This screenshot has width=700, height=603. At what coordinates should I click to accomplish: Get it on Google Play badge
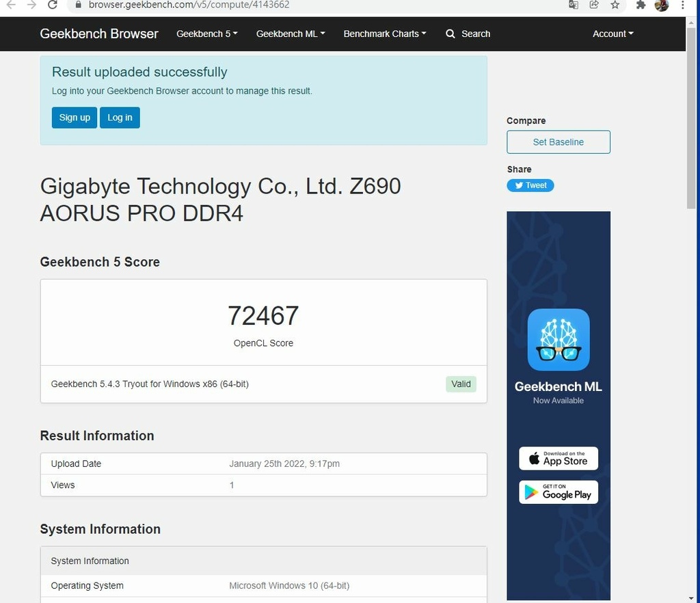pyautogui.click(x=558, y=492)
